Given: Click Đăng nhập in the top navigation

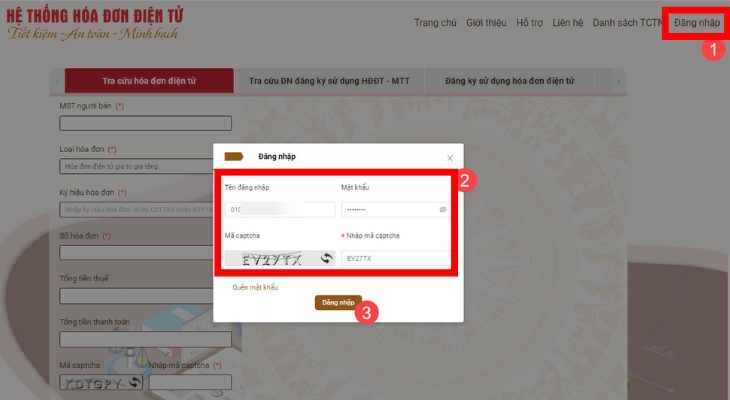Looking at the screenshot, I should coord(696,23).
